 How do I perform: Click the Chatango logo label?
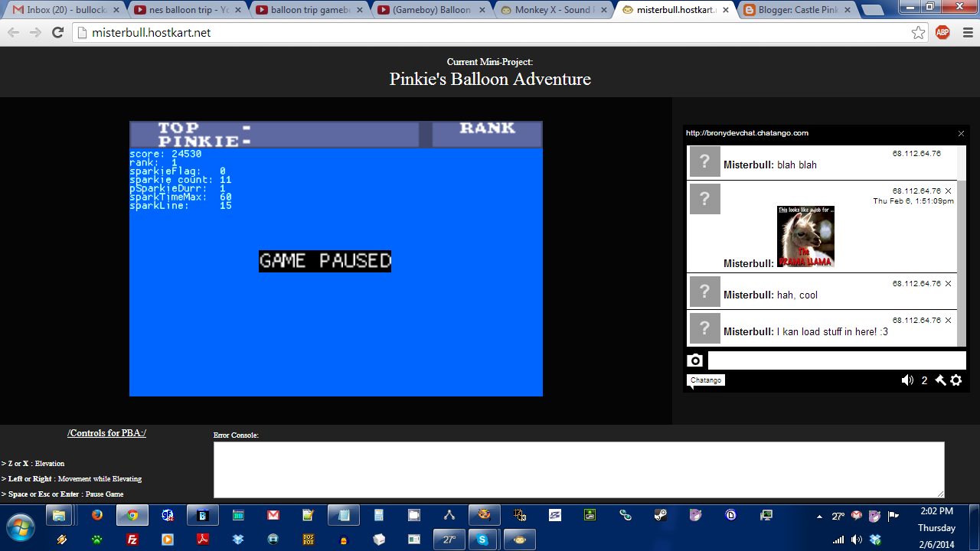click(705, 380)
